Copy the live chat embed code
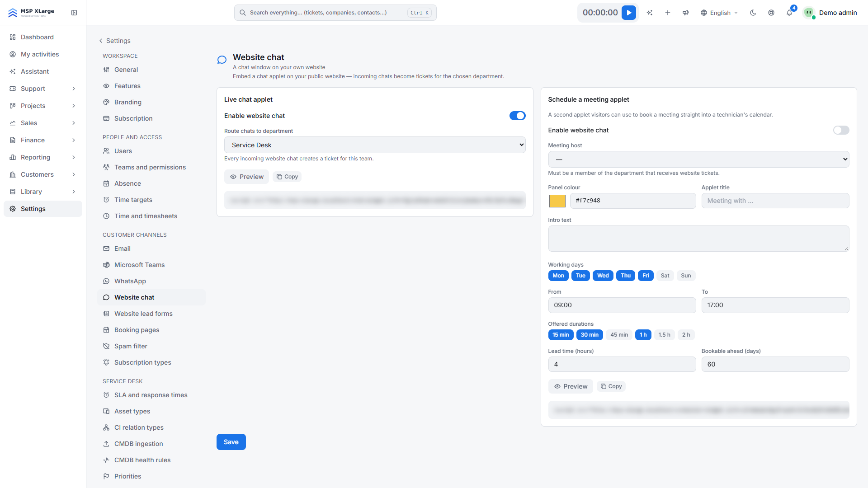This screenshot has height=488, width=868. pyautogui.click(x=287, y=177)
